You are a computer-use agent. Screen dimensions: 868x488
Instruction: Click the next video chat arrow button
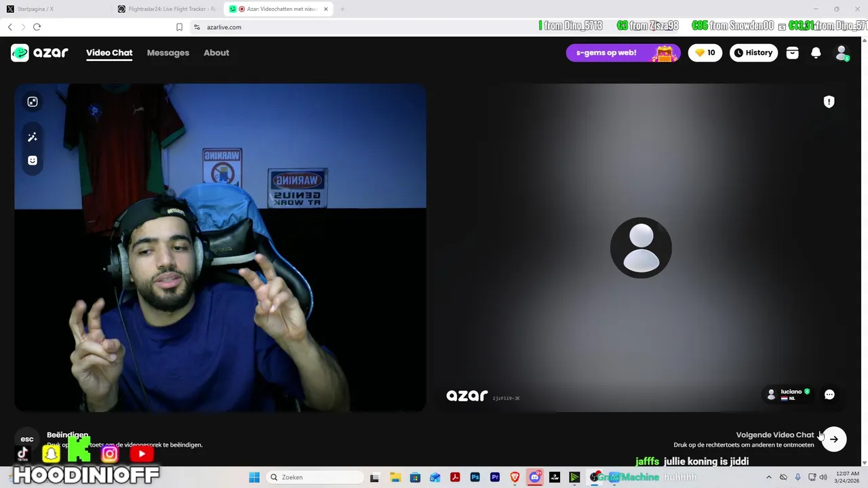tap(834, 439)
